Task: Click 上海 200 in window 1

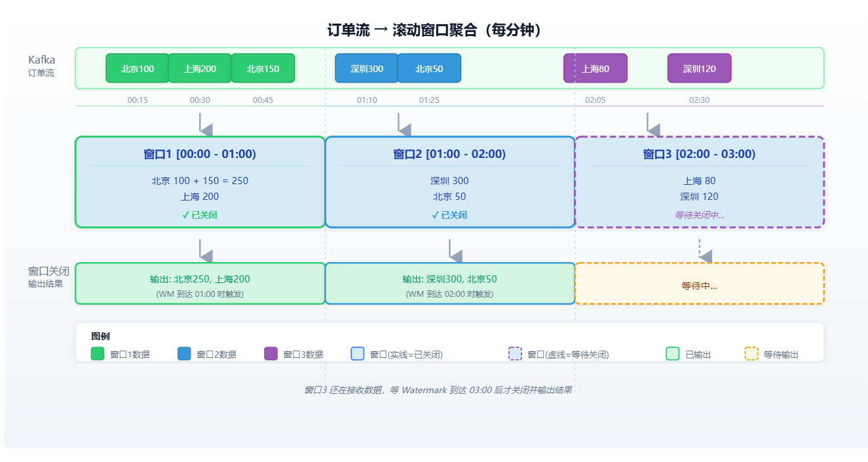Action: (x=200, y=197)
